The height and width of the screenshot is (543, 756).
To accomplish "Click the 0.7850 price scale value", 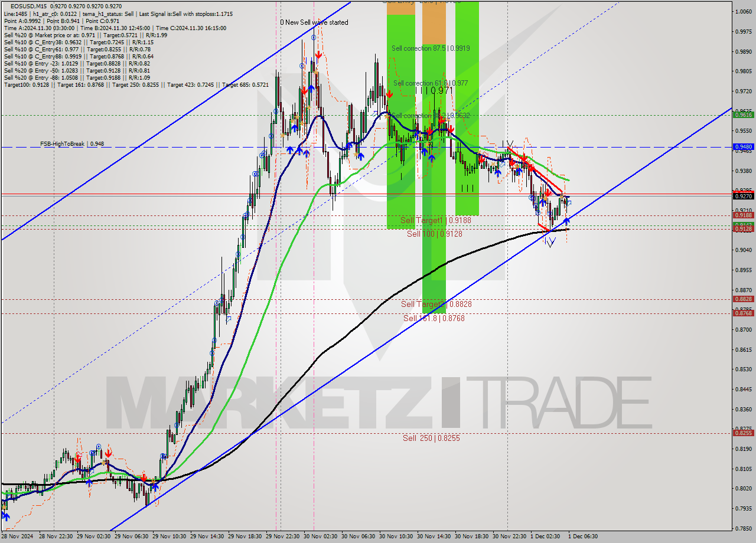I will click(744, 528).
